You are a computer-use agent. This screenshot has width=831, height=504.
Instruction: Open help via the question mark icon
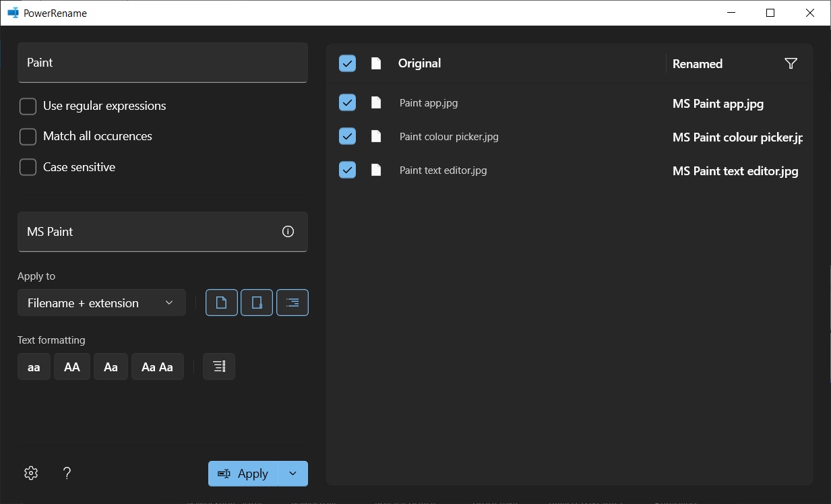coord(67,473)
